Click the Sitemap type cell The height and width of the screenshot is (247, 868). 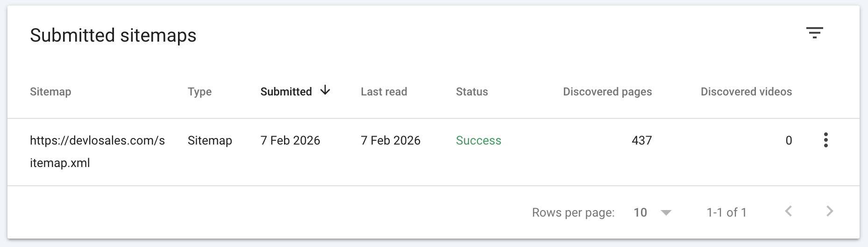[x=210, y=141]
